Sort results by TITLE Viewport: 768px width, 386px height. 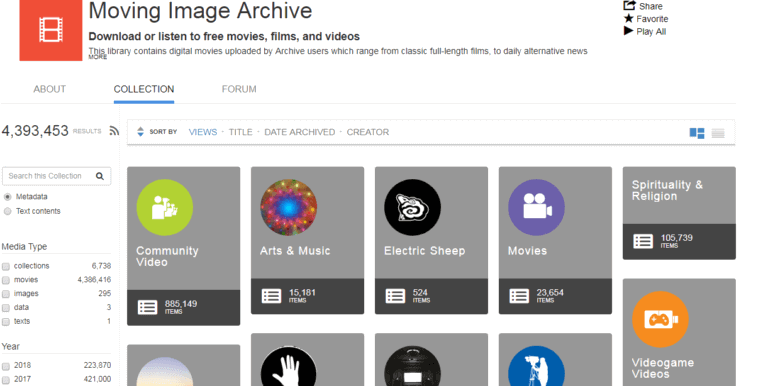point(240,132)
